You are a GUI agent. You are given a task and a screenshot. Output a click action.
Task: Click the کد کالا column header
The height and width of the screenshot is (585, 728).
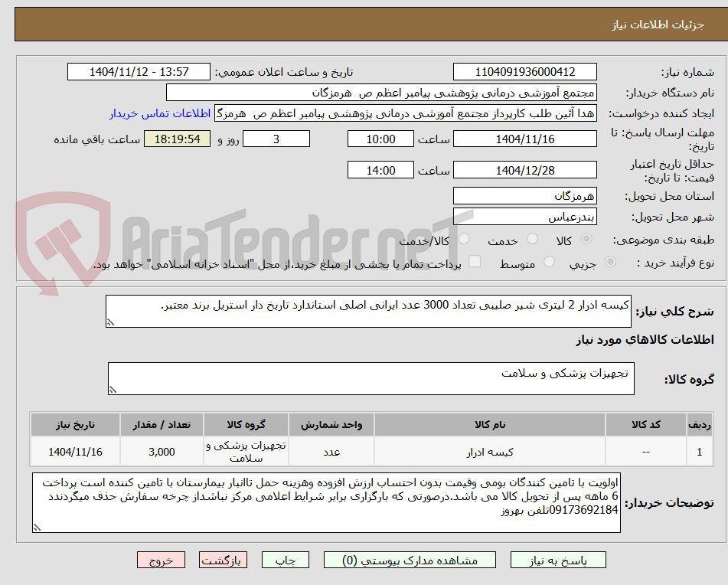pyautogui.click(x=646, y=425)
